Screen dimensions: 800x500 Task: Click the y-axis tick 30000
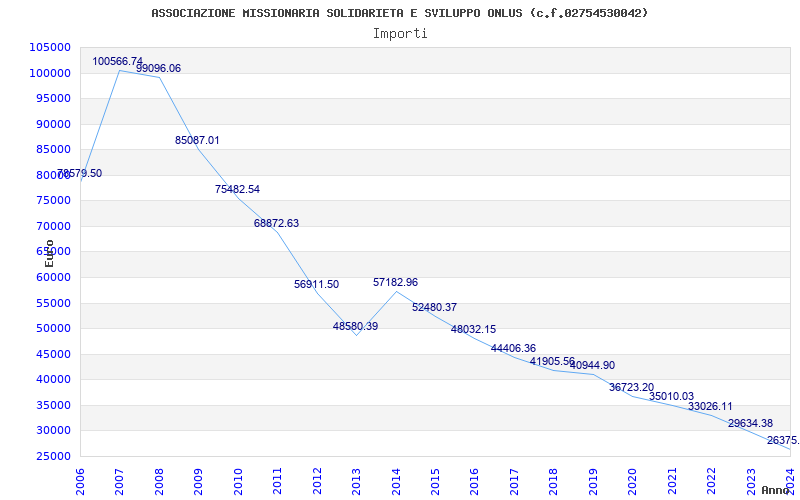click(x=53, y=431)
